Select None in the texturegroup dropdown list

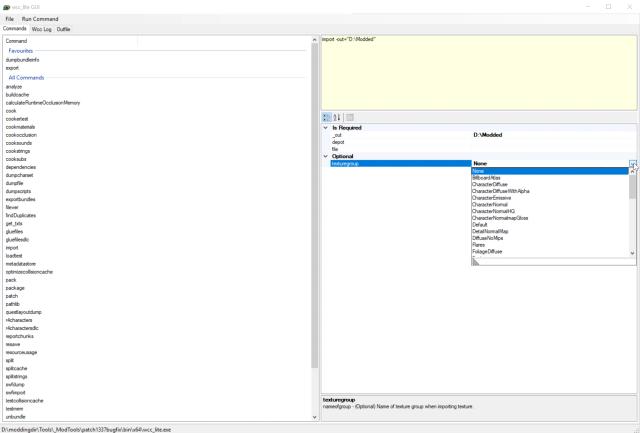(x=550, y=171)
